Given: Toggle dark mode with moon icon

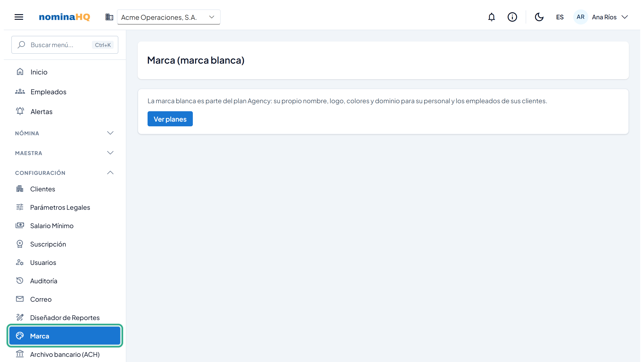Looking at the screenshot, I should (539, 17).
